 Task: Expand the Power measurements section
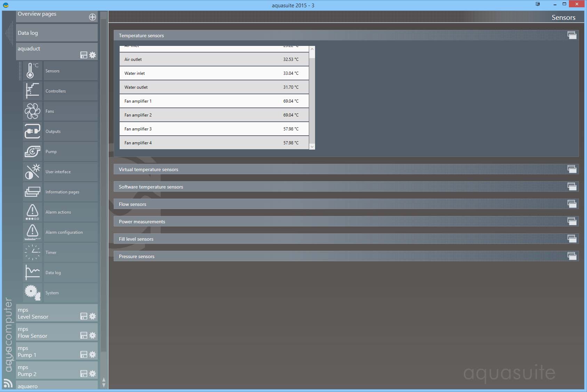click(x=572, y=221)
